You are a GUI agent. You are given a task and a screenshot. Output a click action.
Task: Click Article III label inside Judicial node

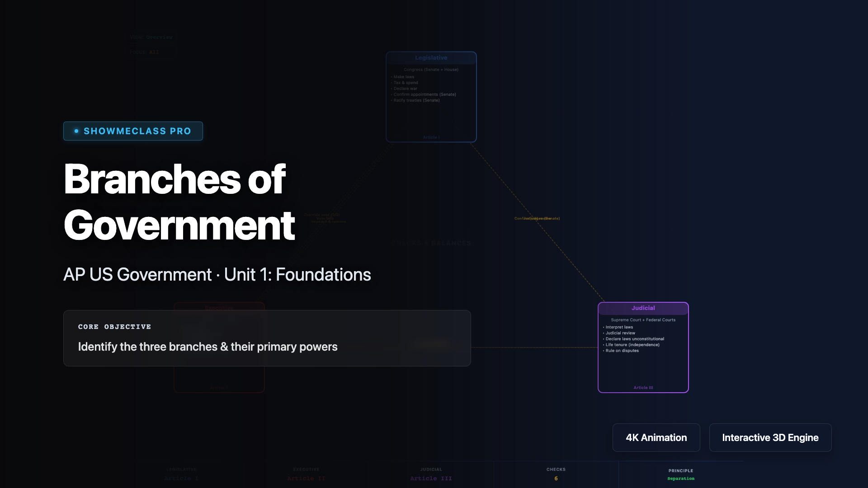(x=643, y=388)
